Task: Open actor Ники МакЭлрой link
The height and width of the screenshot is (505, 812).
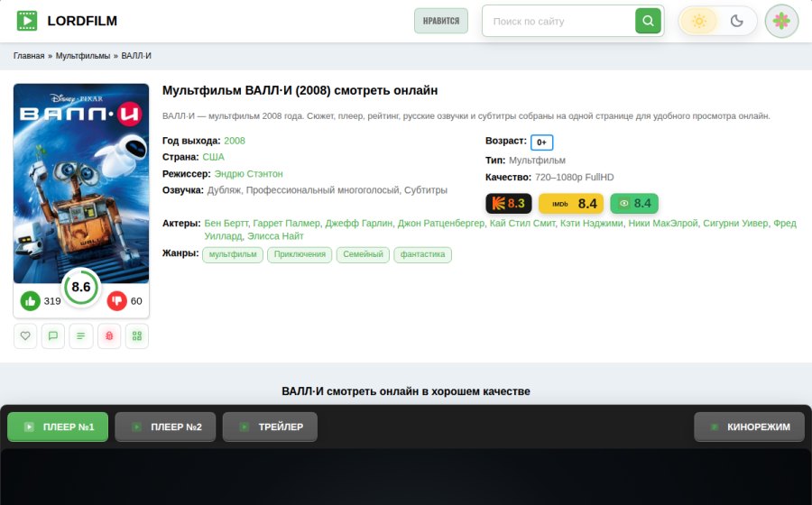Action: (663, 223)
